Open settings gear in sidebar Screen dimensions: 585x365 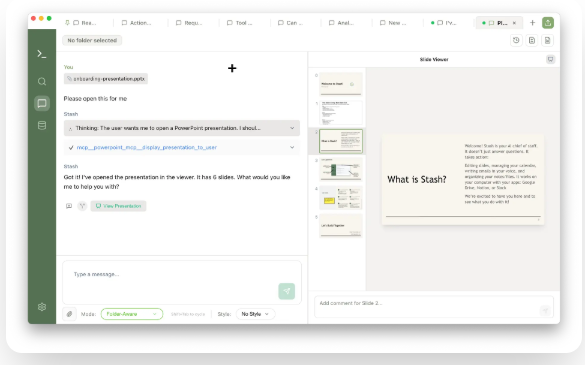click(x=42, y=307)
